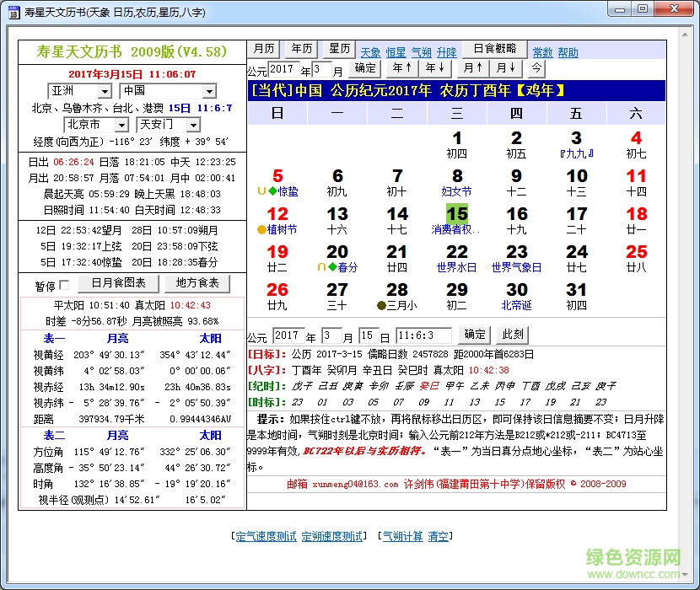700x590 pixels.
Task: Open the 中国 country dropdown
Action: pos(209,91)
